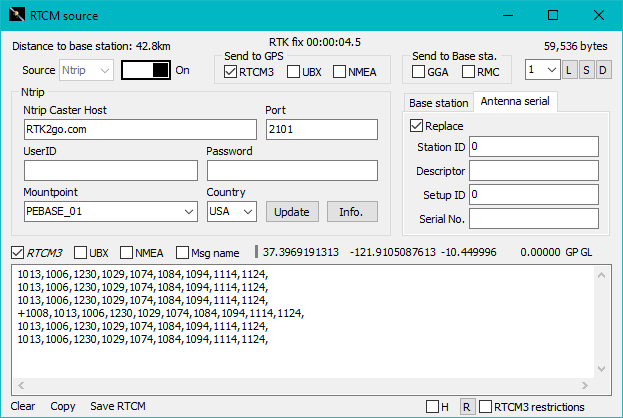Toggle the On/Off connection switch
The height and width of the screenshot is (418, 623).
pyautogui.click(x=146, y=70)
